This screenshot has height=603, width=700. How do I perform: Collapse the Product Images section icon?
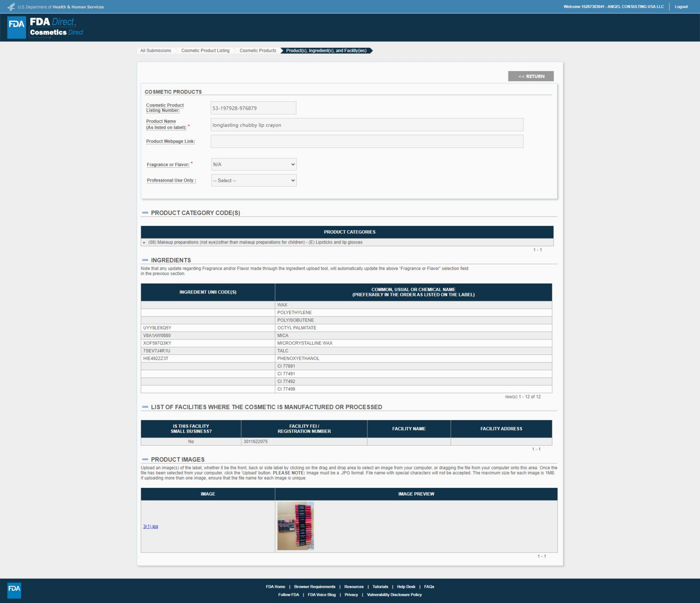click(145, 459)
